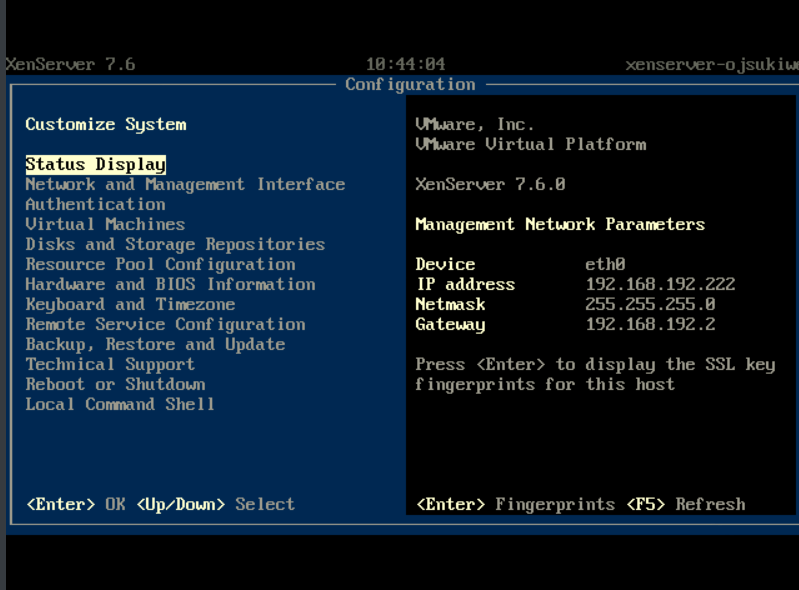Click the Customize System heading
This screenshot has height=590, width=799.
[x=106, y=124]
